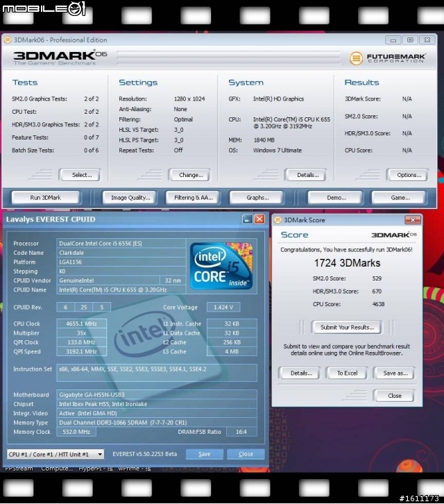444x504 pixels.
Task: Open Image Quality settings
Action: pyautogui.click(x=130, y=198)
